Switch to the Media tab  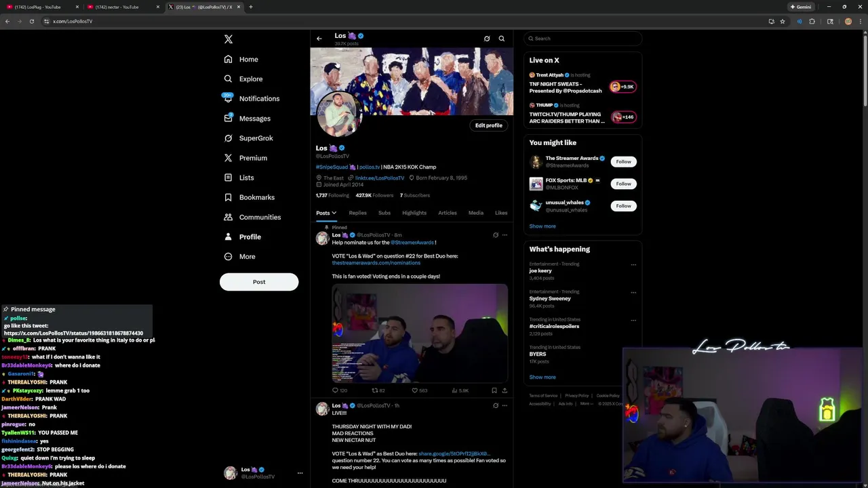pyautogui.click(x=476, y=213)
